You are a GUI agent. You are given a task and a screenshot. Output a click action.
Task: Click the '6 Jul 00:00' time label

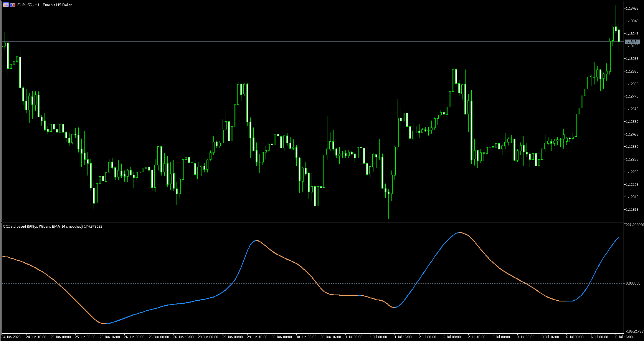pos(575,337)
